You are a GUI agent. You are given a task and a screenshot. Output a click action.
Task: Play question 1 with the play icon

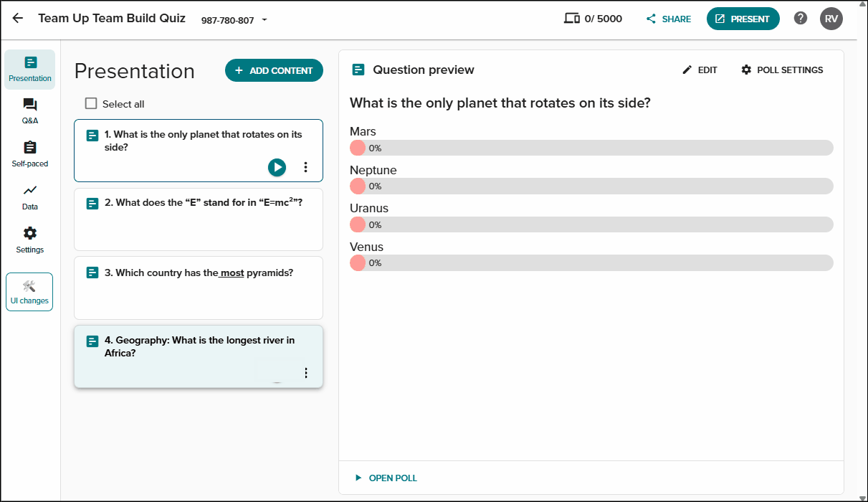(277, 167)
